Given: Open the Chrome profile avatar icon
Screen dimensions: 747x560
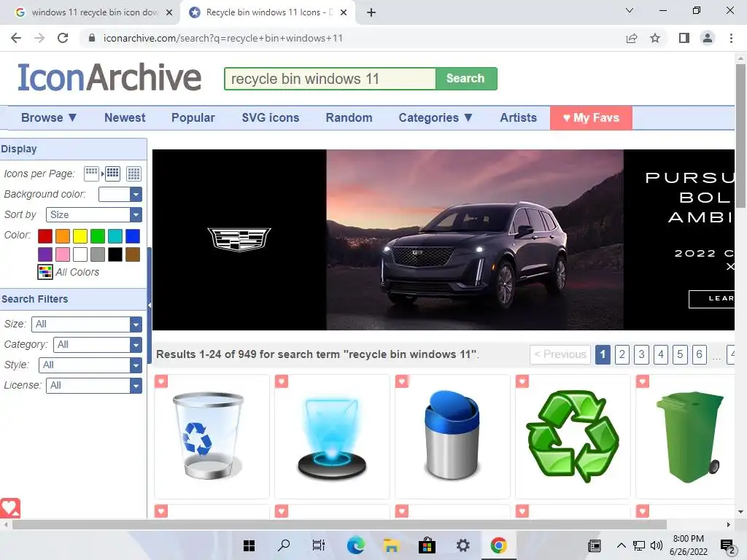Looking at the screenshot, I should tap(708, 38).
